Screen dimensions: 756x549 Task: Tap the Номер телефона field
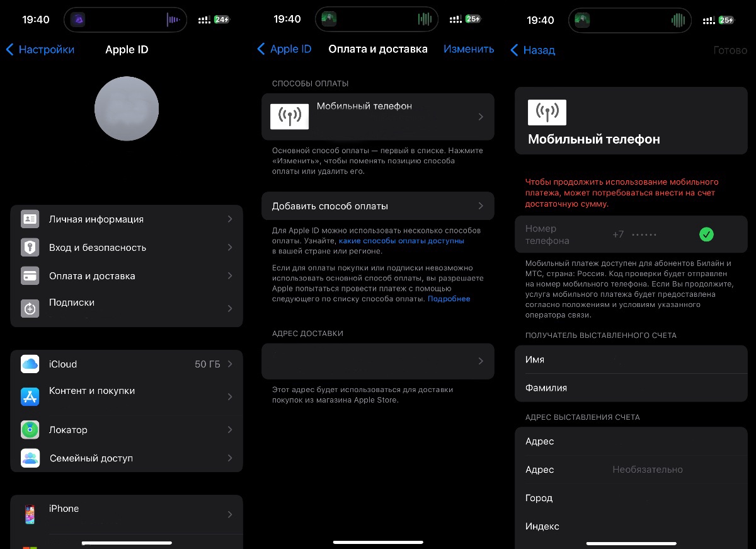point(631,234)
